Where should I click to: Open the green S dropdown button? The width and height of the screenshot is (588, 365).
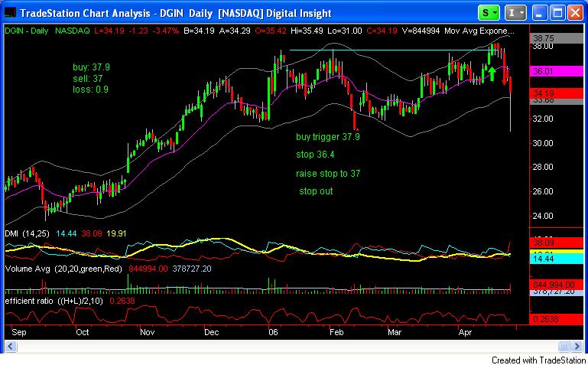[x=489, y=13]
